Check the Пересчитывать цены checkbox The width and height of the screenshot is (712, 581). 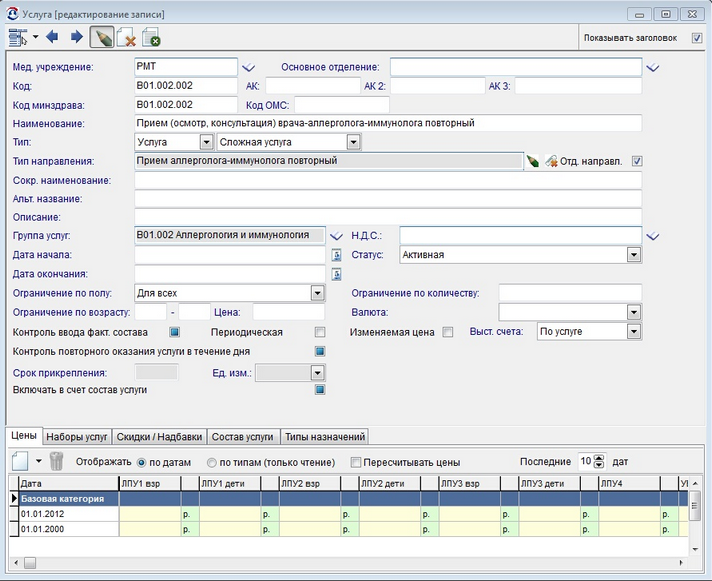tap(356, 463)
